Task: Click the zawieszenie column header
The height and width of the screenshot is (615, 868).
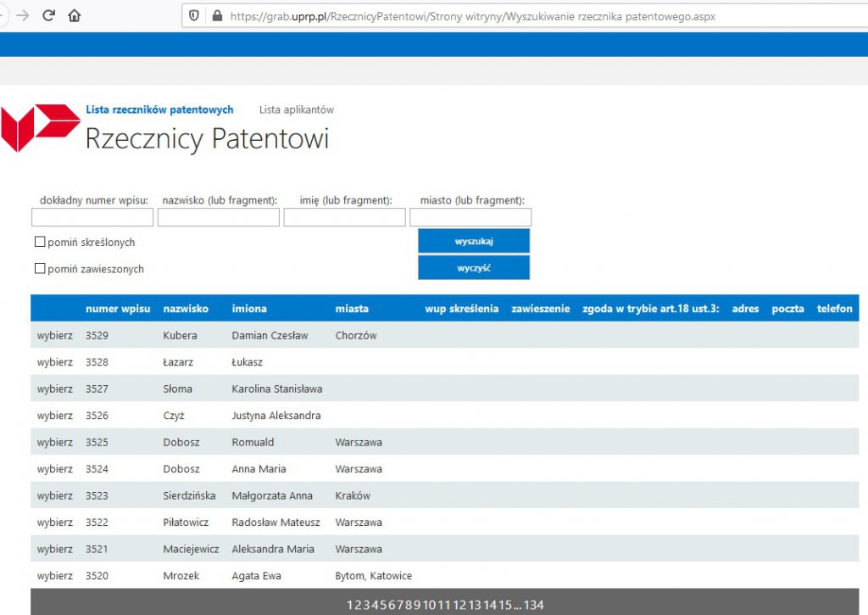Action: click(x=540, y=309)
